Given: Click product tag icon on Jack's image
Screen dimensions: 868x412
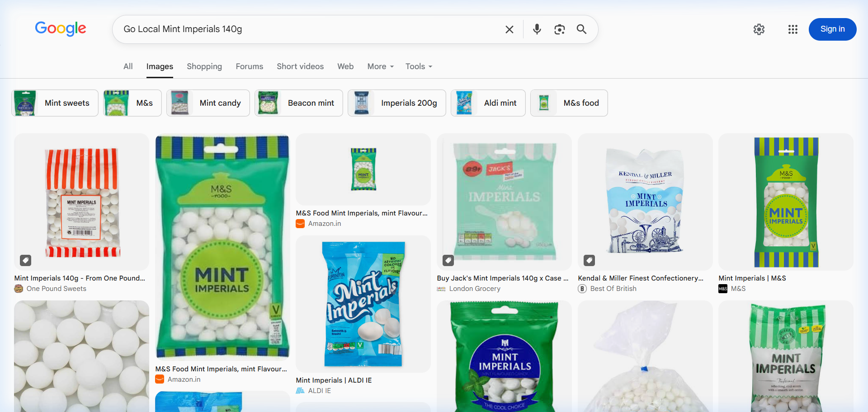Looking at the screenshot, I should click(448, 260).
